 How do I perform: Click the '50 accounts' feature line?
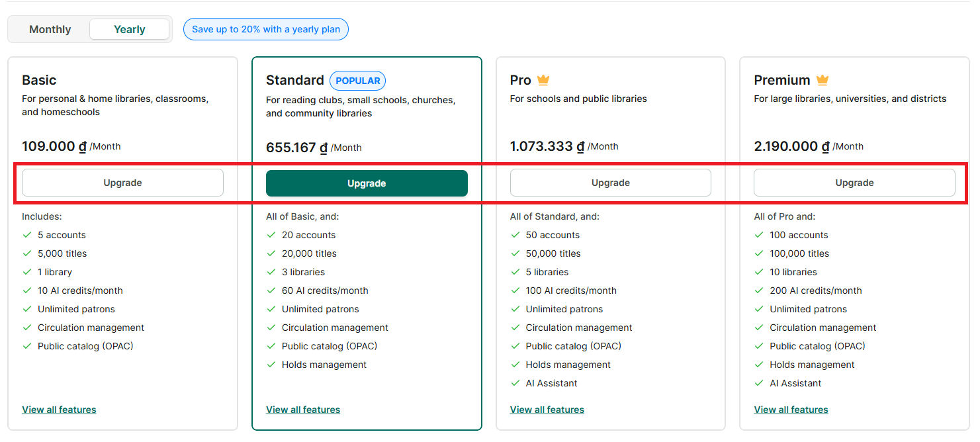[x=553, y=235]
